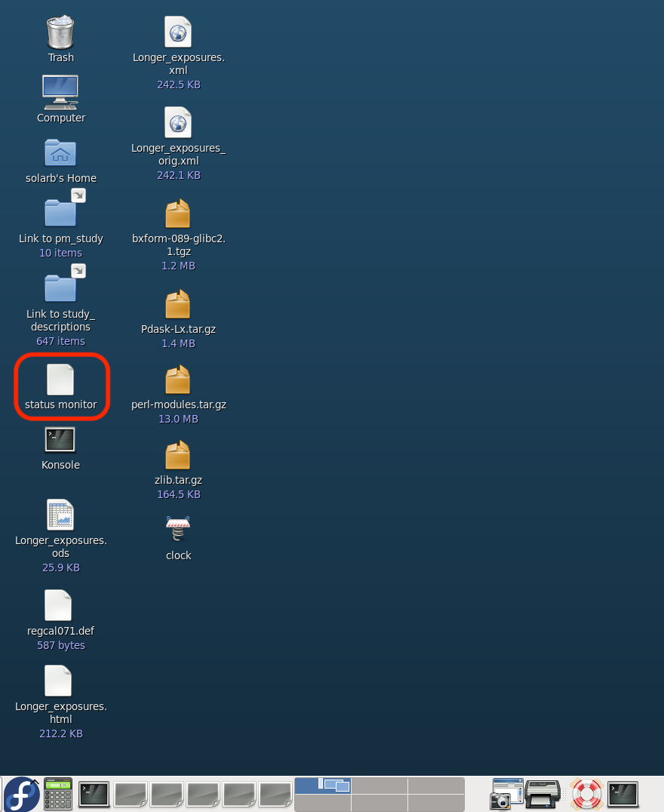Select the Pdask-Lx.tar.gz archive icon
664x812 pixels.
(x=177, y=305)
